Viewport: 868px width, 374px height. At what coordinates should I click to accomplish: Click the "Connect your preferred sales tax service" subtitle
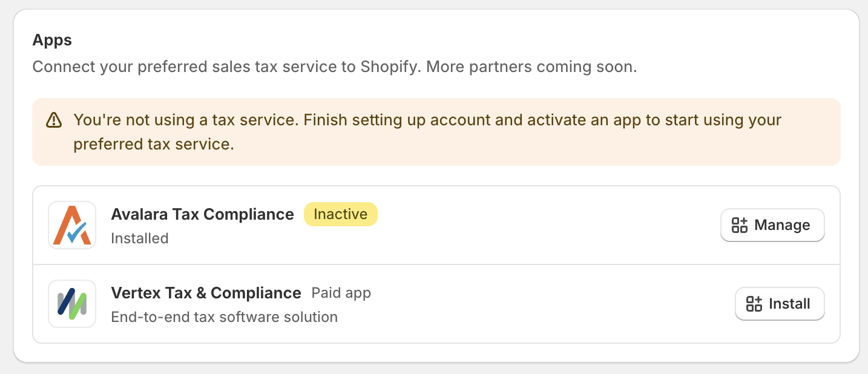(224, 67)
